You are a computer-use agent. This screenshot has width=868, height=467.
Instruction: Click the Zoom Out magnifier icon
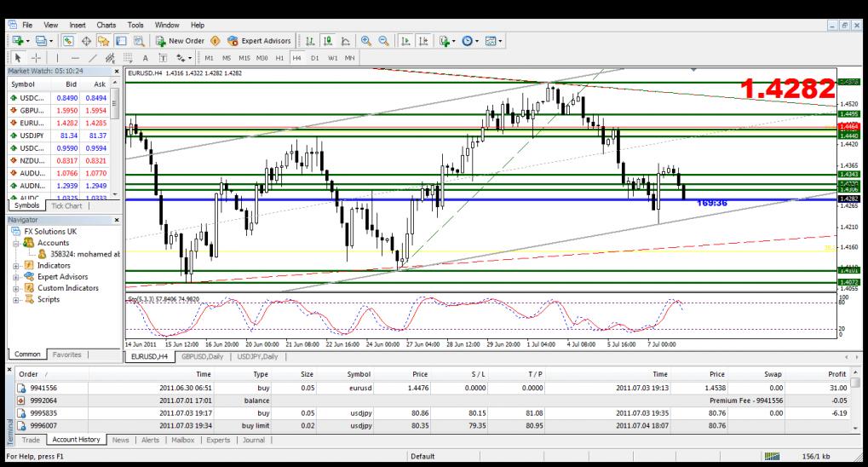click(382, 40)
